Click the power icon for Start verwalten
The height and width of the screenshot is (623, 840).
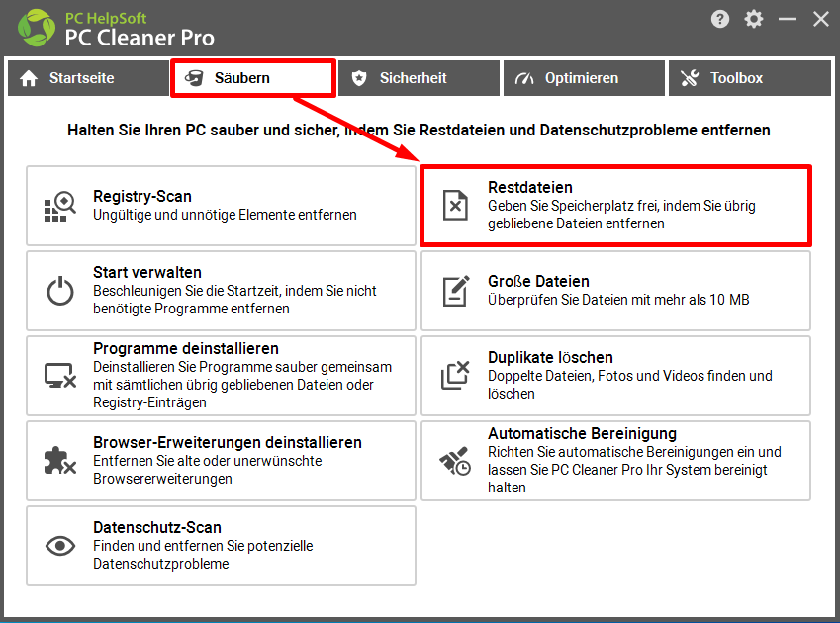[x=60, y=291]
